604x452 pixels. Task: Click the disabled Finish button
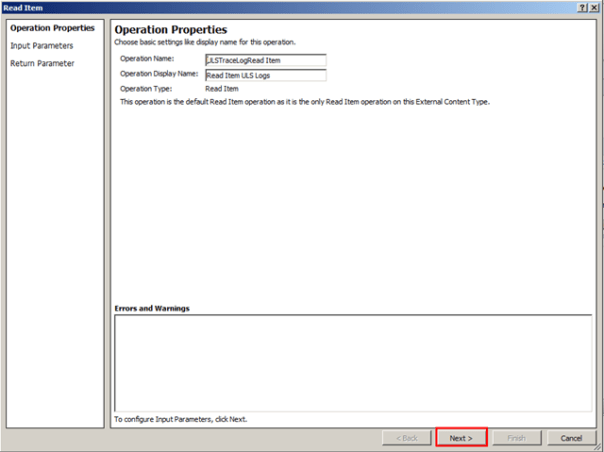[516, 438]
